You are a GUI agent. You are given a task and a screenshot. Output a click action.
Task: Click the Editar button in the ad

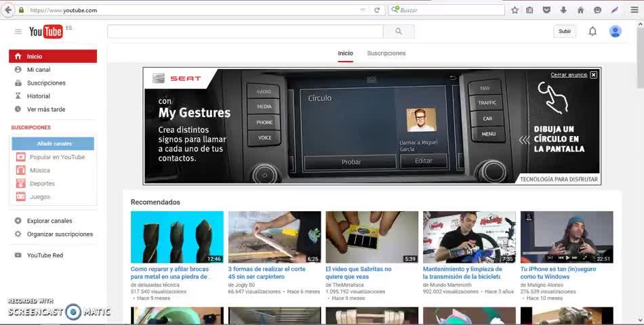pos(424,161)
